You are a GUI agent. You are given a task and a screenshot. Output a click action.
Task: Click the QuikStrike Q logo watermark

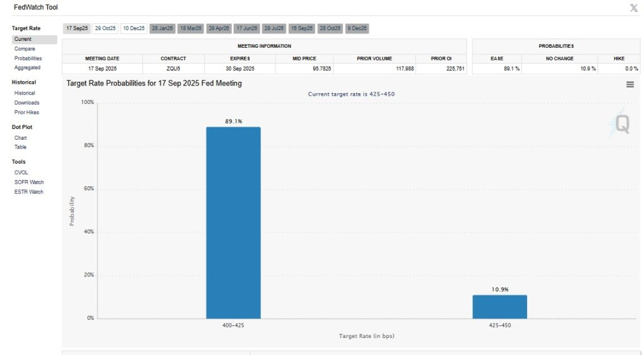pos(621,125)
